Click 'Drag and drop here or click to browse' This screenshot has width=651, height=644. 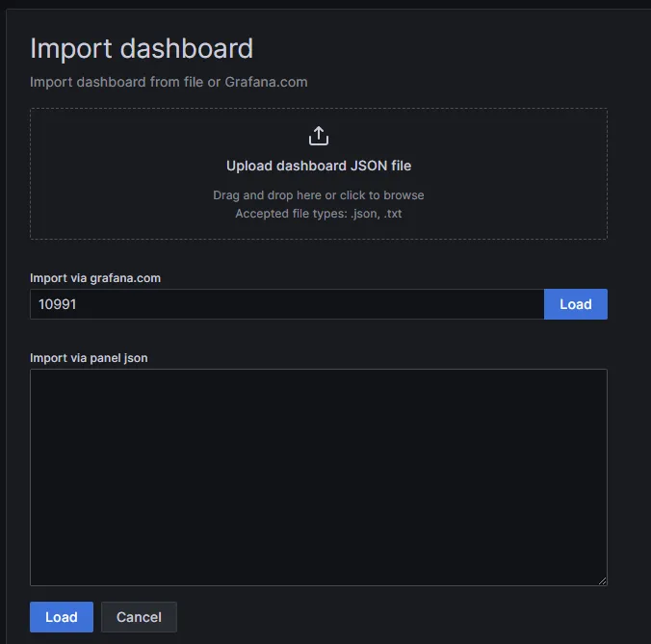pos(319,195)
